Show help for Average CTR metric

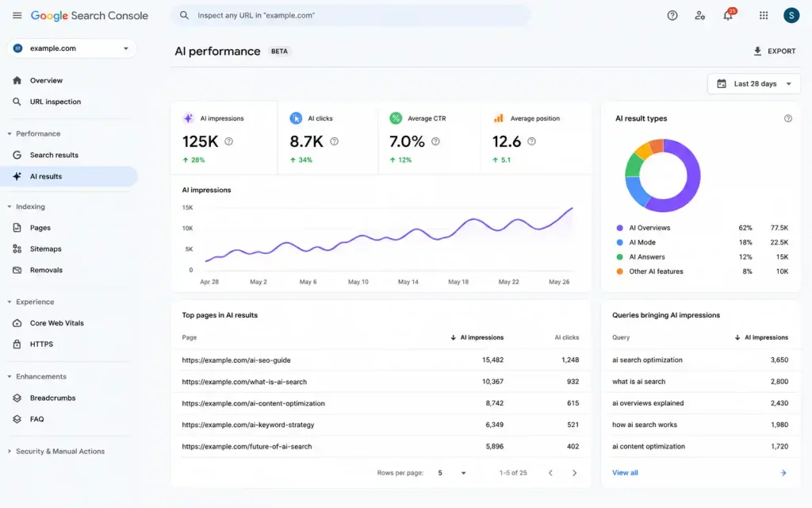point(435,141)
